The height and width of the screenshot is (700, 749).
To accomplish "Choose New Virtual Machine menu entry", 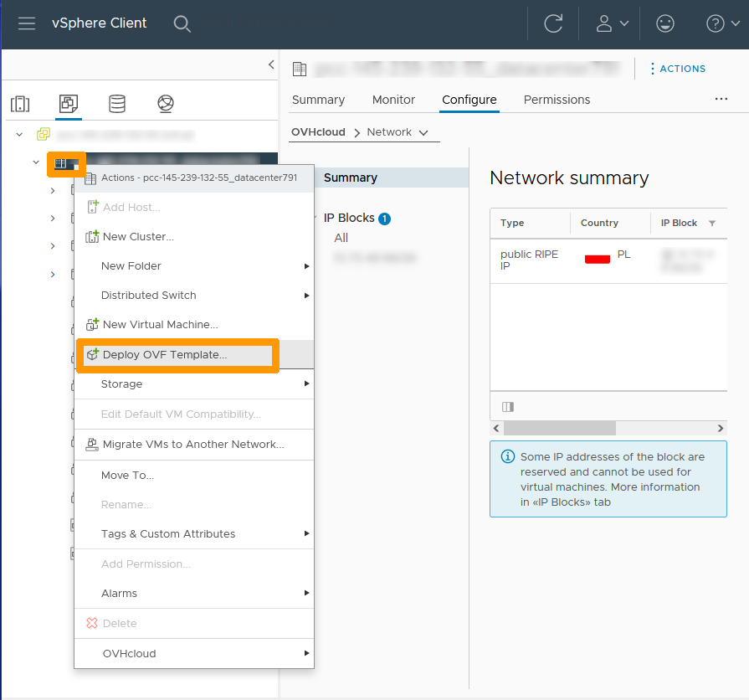I will 194,325.
